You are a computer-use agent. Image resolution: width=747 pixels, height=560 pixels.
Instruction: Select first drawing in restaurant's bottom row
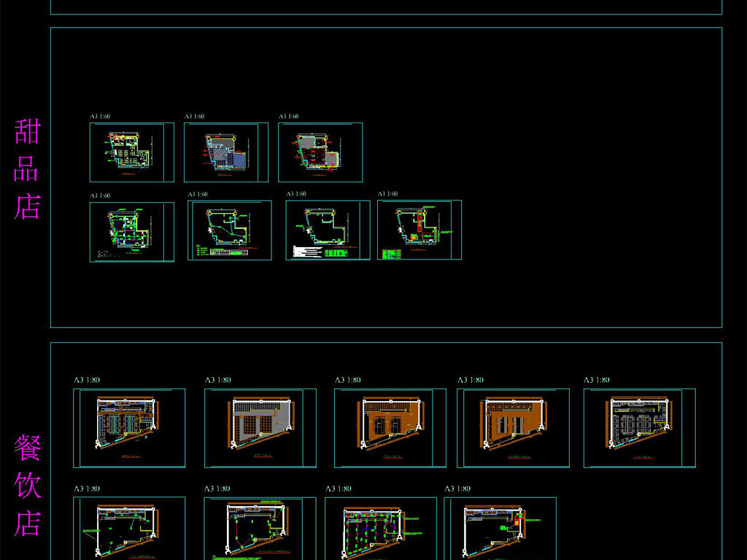[128, 528]
